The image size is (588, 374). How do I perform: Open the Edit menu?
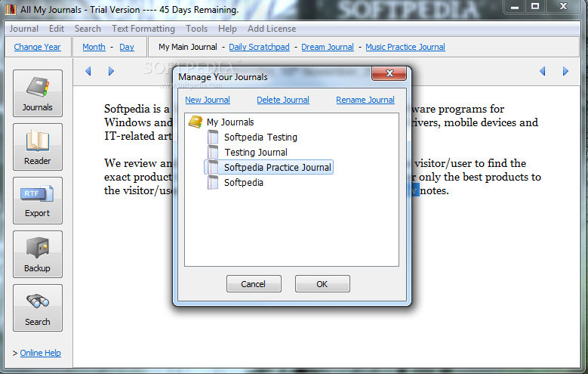pyautogui.click(x=57, y=29)
